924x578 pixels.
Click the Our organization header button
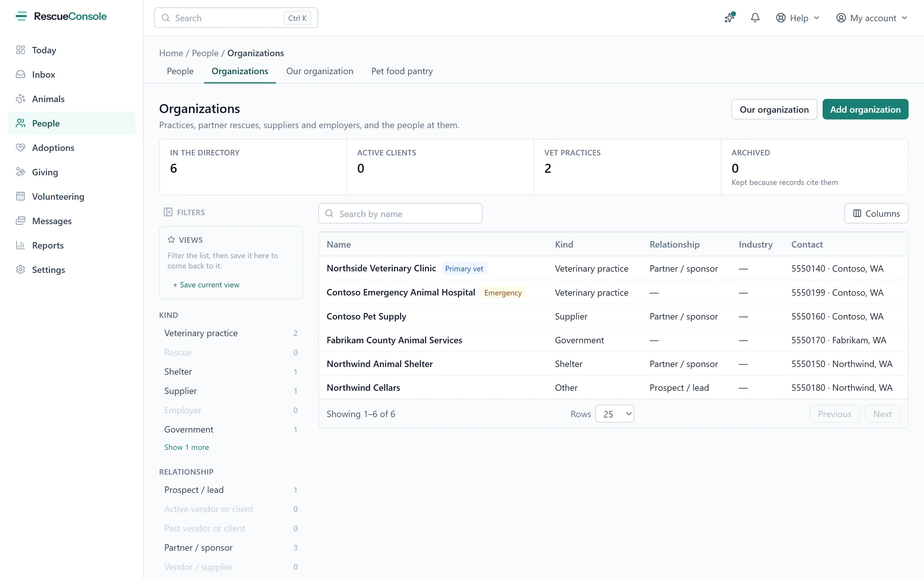774,109
